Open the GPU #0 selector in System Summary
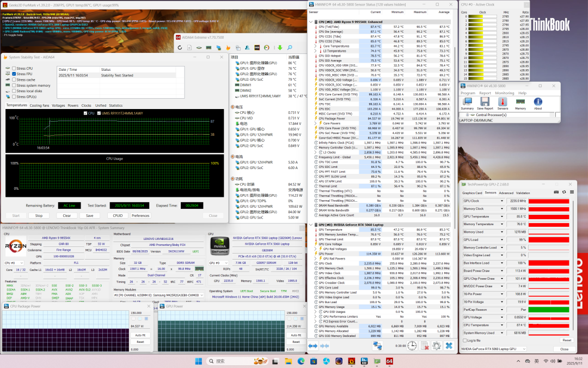The width and height of the screenshot is (588, 368). click(218, 263)
